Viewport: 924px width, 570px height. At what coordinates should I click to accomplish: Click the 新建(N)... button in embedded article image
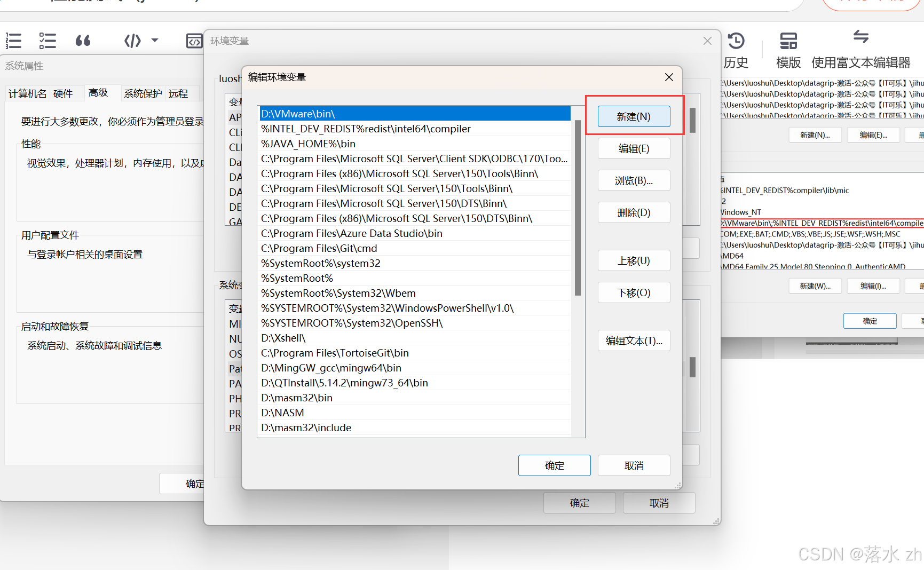pos(815,135)
